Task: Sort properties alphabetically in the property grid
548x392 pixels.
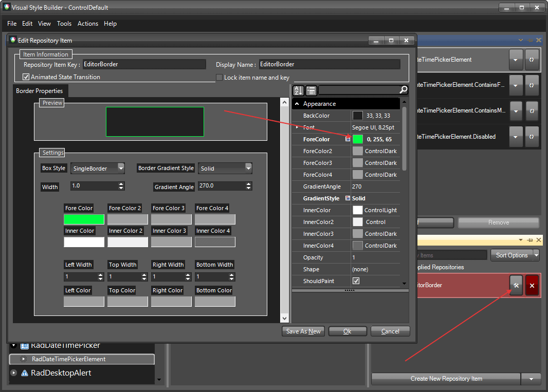Action: click(x=298, y=90)
